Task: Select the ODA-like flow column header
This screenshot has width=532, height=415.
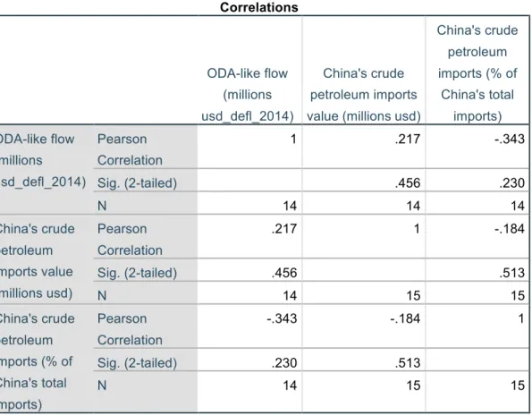Action: click(x=248, y=95)
